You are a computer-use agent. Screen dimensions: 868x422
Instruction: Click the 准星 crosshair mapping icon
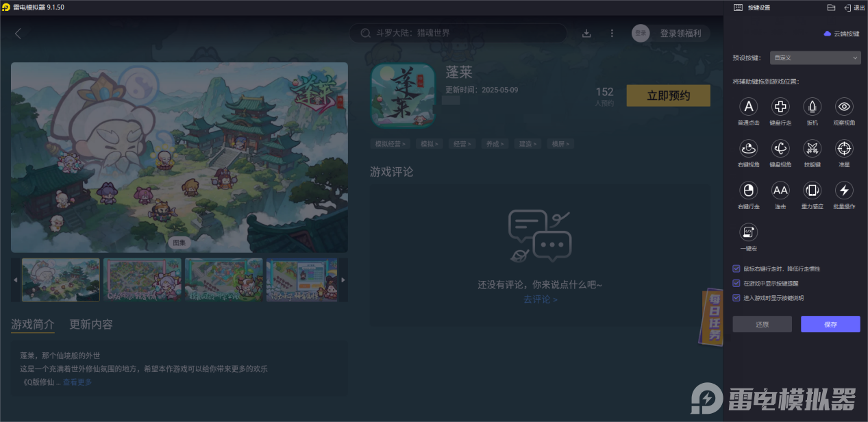pos(843,148)
